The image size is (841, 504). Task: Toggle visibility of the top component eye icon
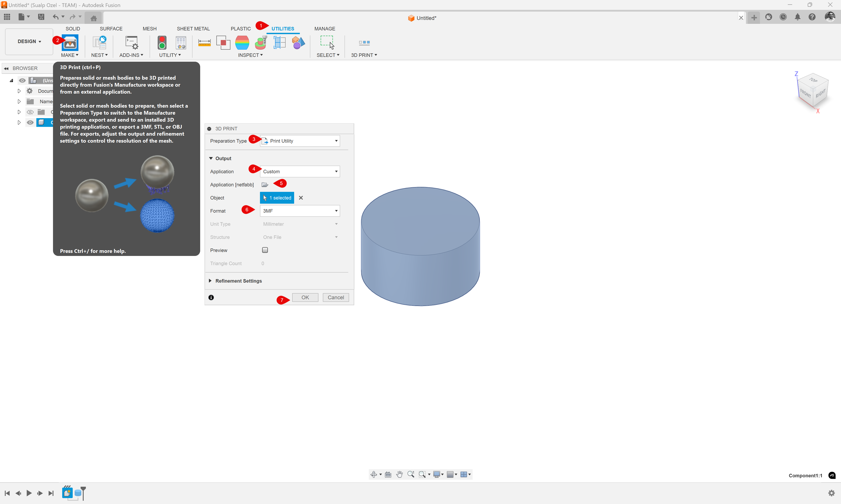click(22, 80)
